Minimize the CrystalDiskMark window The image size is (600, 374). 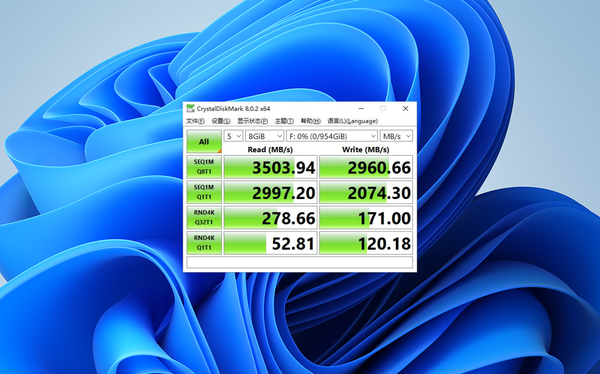[361, 109]
